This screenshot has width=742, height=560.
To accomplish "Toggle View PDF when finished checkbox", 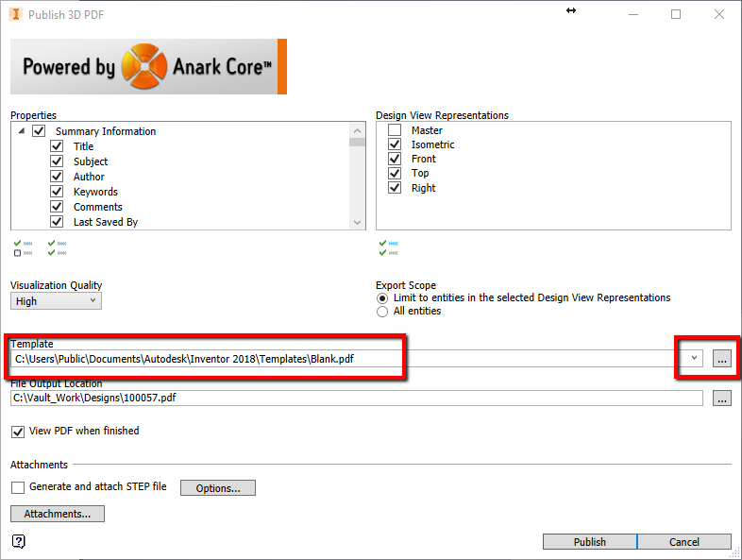I will pos(18,432).
